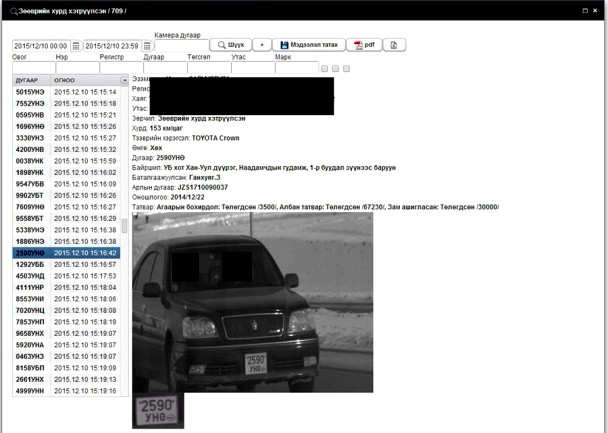
Task: Click the document export icon button
Action: point(394,45)
